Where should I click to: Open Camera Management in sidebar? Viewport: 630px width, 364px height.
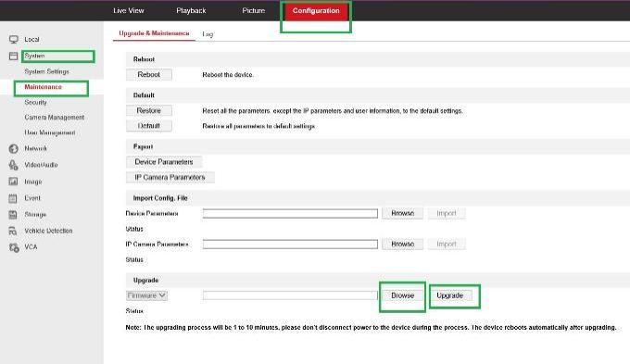click(55, 118)
